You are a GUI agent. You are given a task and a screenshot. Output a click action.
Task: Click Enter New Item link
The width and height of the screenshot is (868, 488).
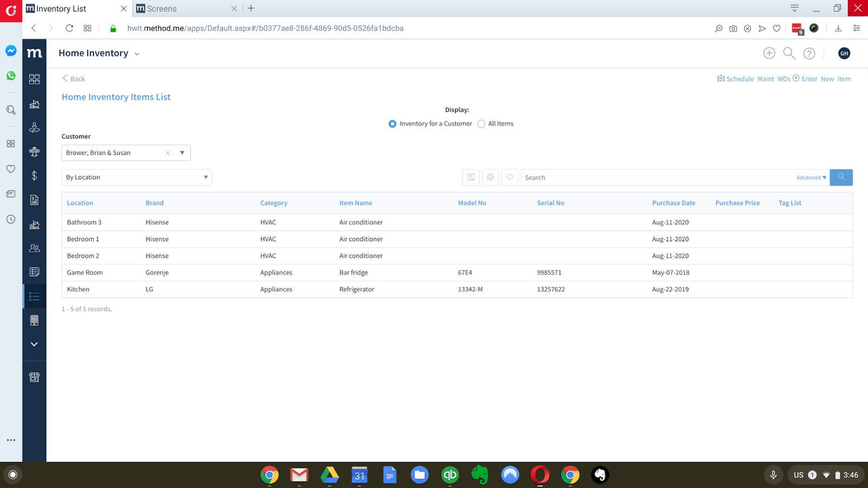pos(822,79)
